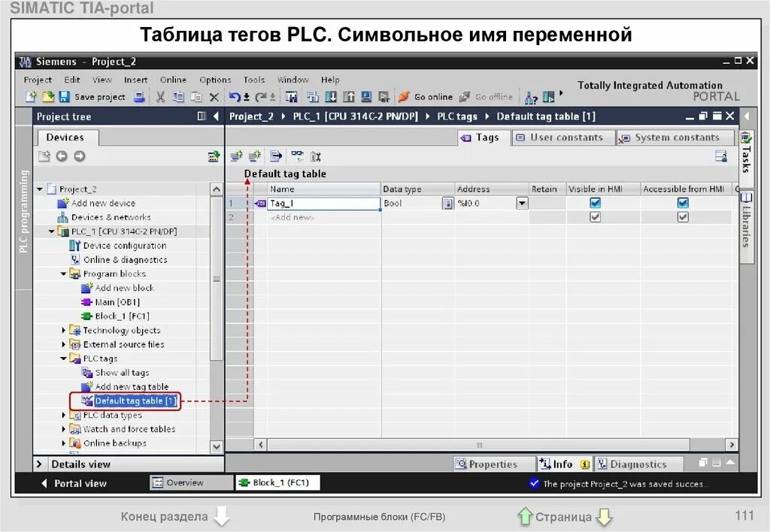Open the Online menu

point(173,80)
